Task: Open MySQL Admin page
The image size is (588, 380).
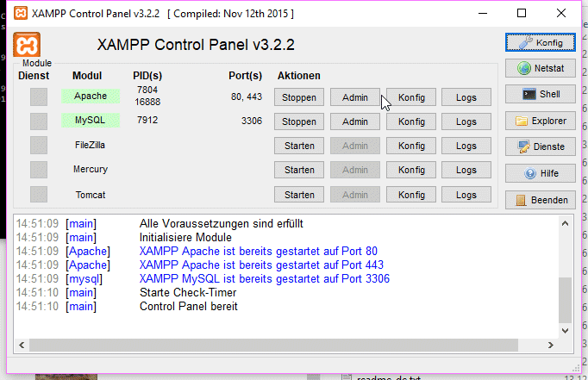Action: point(354,121)
